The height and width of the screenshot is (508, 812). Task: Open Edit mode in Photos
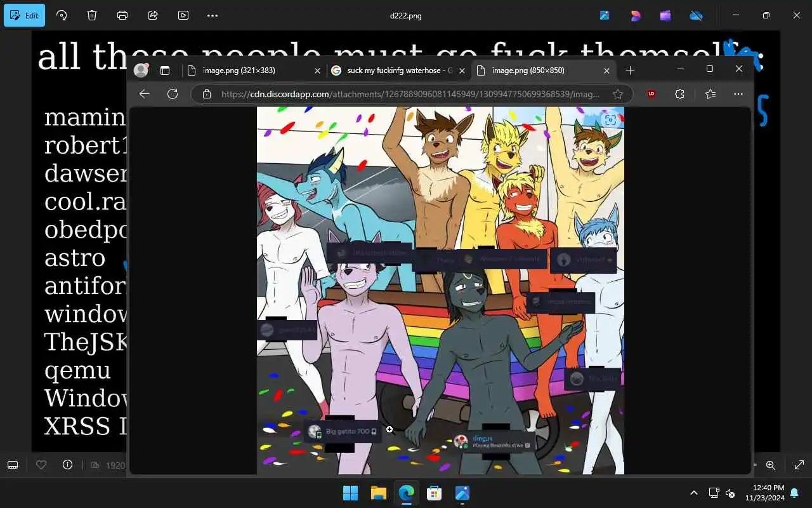24,15
